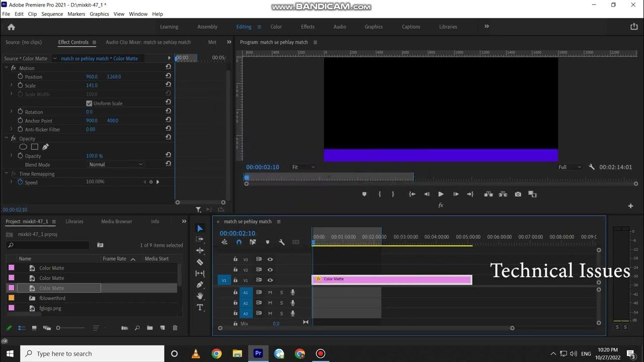Image resolution: width=644 pixels, height=362 pixels.
Task: Click the Find magnifier icon in Project panel
Action: (x=137, y=328)
